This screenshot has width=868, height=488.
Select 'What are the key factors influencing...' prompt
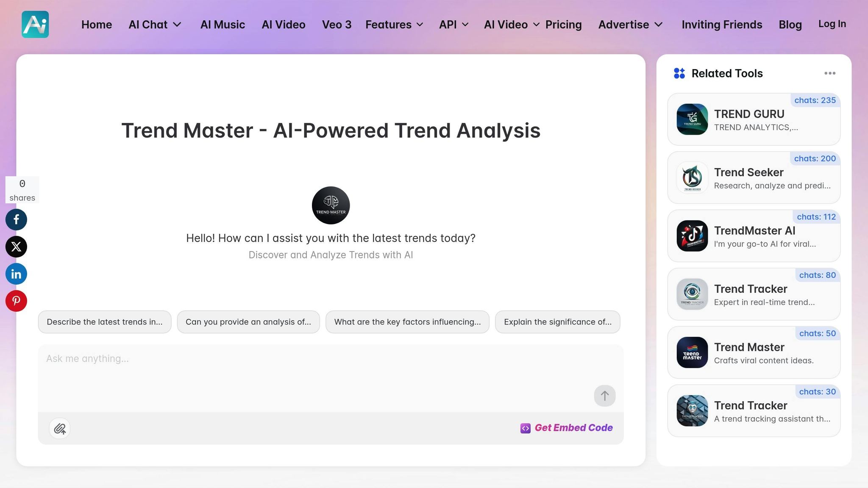[x=407, y=322]
